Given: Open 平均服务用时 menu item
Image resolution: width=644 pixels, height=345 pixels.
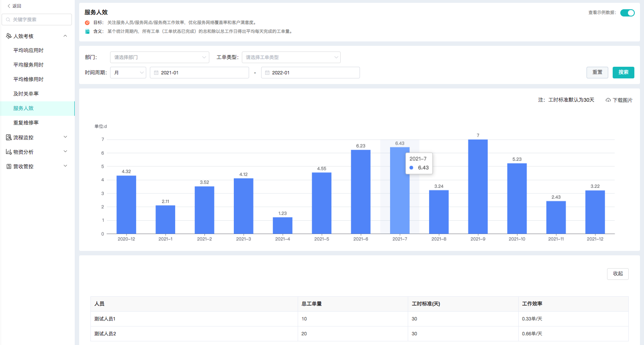Looking at the screenshot, I should (37, 65).
